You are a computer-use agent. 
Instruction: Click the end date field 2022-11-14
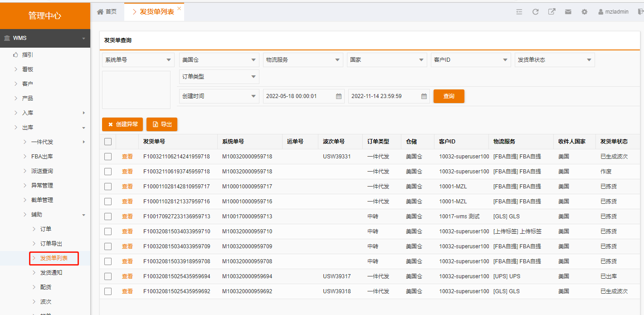(x=389, y=96)
